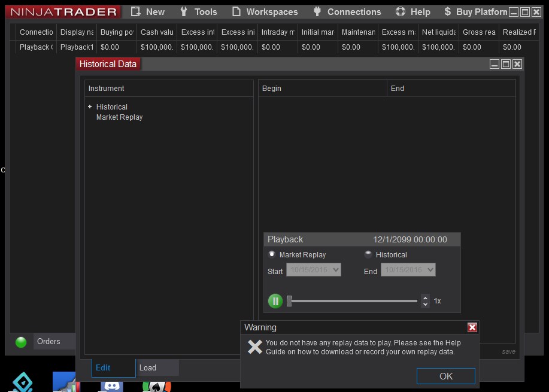Maximize the Historical Data window
The height and width of the screenshot is (392, 549).
506,64
